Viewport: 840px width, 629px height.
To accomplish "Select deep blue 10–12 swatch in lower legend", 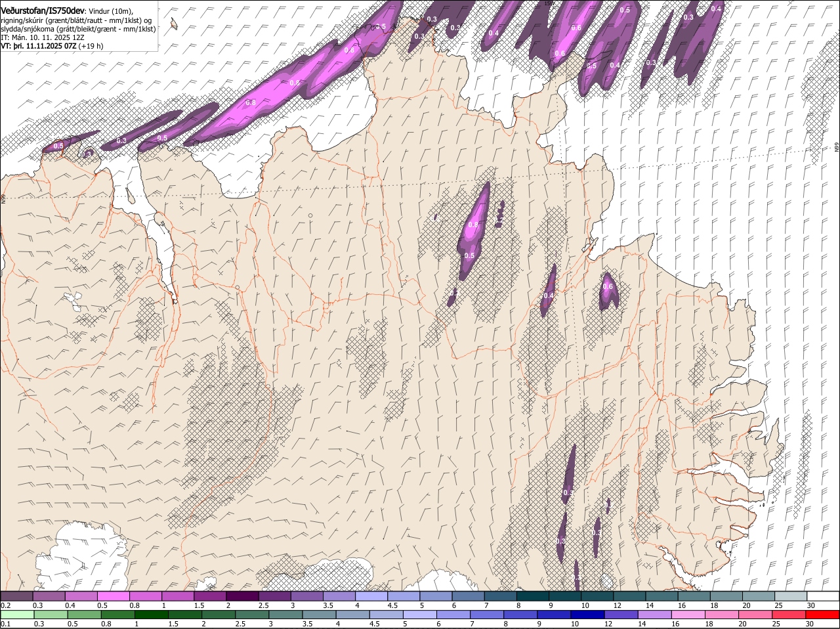I will click(588, 615).
